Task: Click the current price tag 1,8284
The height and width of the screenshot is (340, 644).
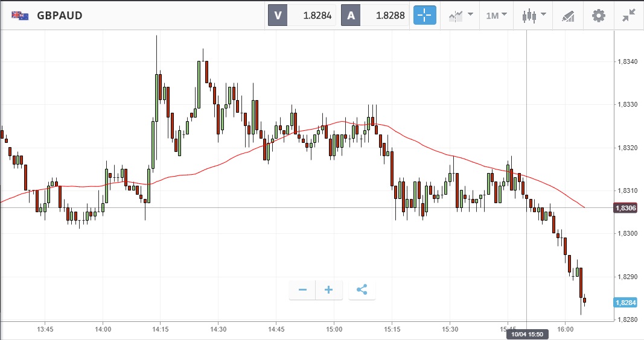Action: click(x=624, y=302)
